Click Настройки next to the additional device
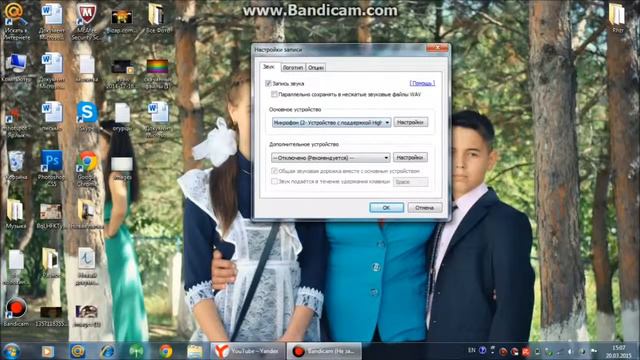Screen dimensions: 640x360 tap(410, 157)
